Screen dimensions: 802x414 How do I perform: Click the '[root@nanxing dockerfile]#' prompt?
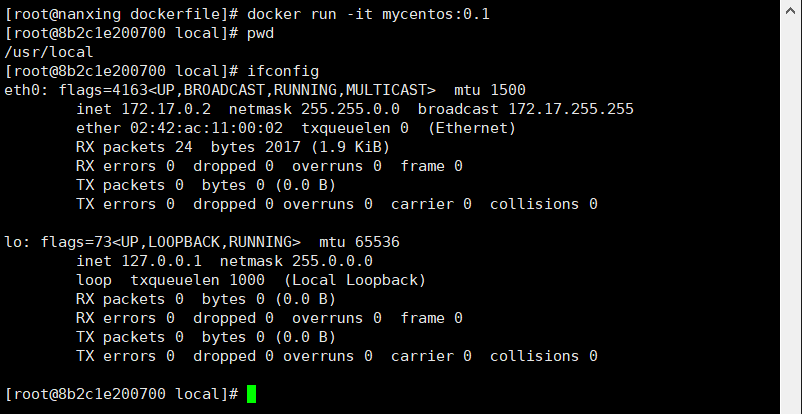pyautogui.click(x=121, y=14)
